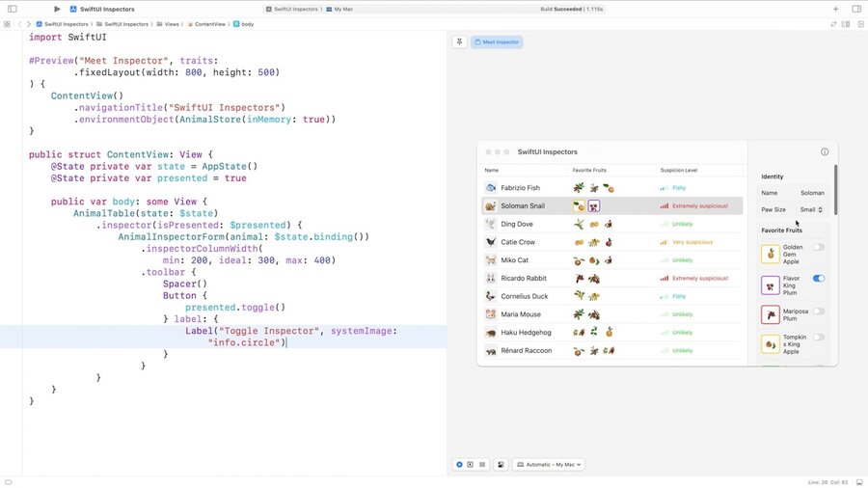The image size is (868, 488).
Task: Open related items grid menu
Action: point(7,24)
